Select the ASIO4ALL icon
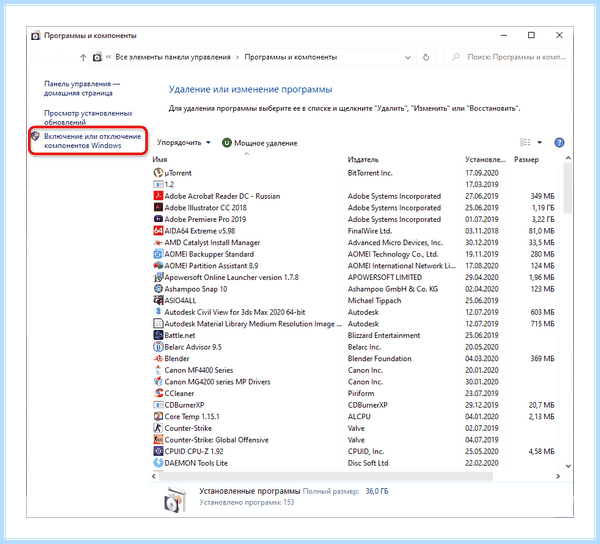 tap(158, 300)
